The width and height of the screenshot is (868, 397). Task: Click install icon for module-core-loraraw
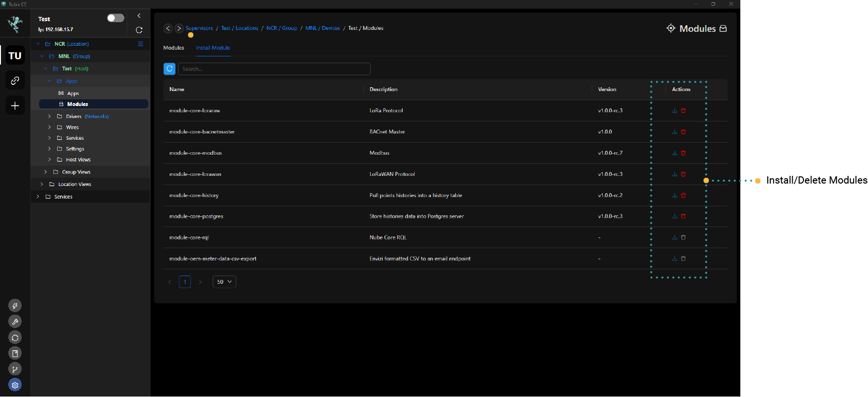point(675,110)
